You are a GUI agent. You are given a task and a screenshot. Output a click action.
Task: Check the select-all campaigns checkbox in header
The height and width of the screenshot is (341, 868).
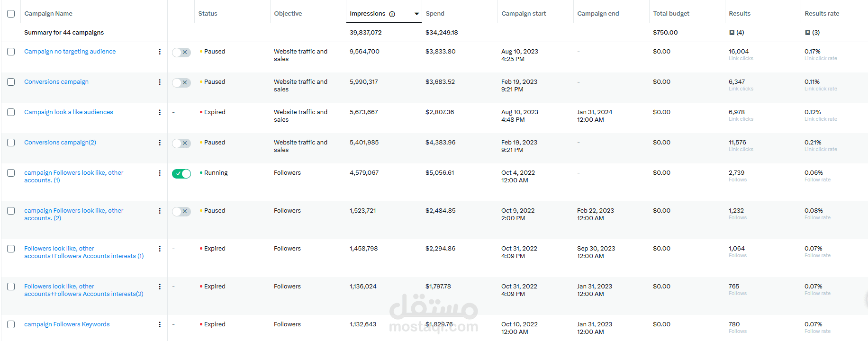coord(11,14)
